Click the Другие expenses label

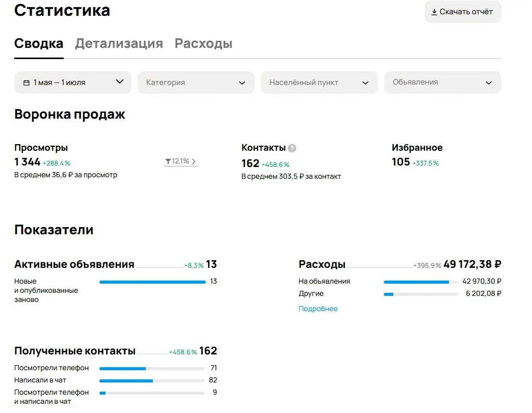tap(311, 293)
